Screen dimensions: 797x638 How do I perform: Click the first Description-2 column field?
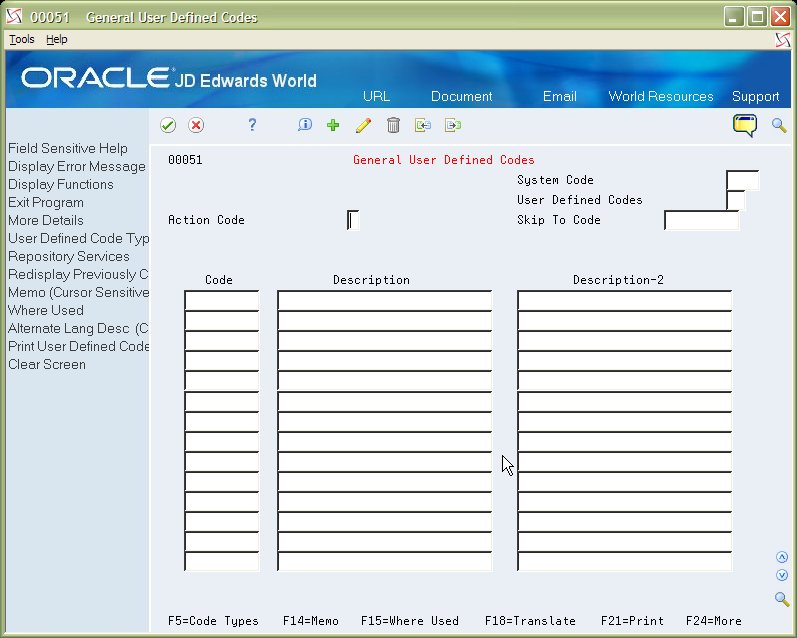[625, 300]
